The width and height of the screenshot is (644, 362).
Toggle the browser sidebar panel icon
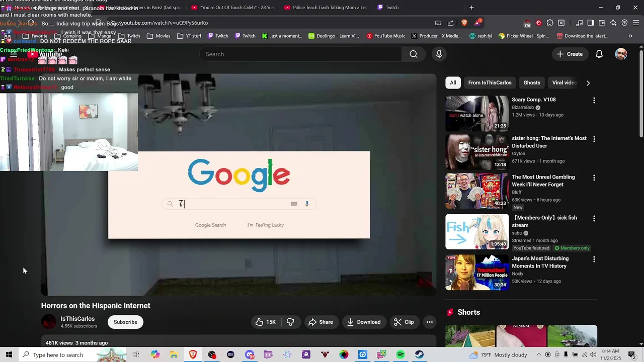(591, 23)
